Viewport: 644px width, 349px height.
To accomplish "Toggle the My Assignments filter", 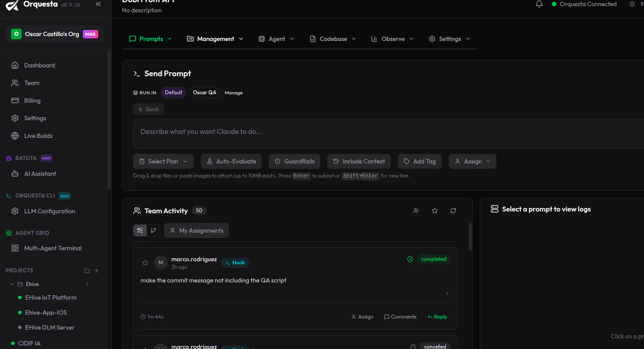I will (x=196, y=230).
